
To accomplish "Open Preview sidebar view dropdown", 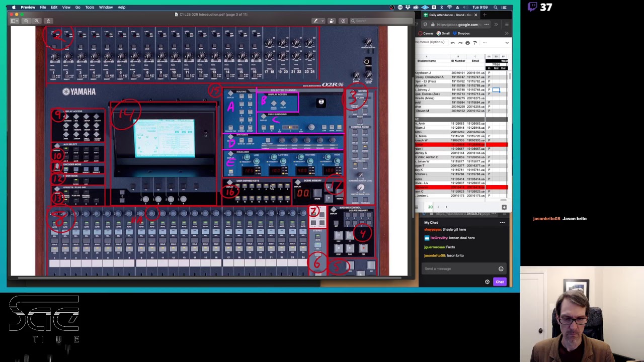I will 15,21.
